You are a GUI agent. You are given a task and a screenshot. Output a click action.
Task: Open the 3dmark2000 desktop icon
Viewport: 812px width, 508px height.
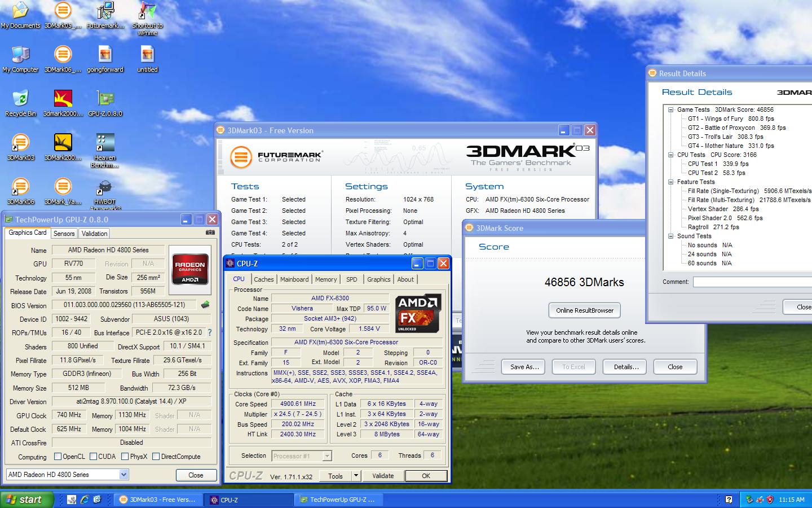click(63, 103)
